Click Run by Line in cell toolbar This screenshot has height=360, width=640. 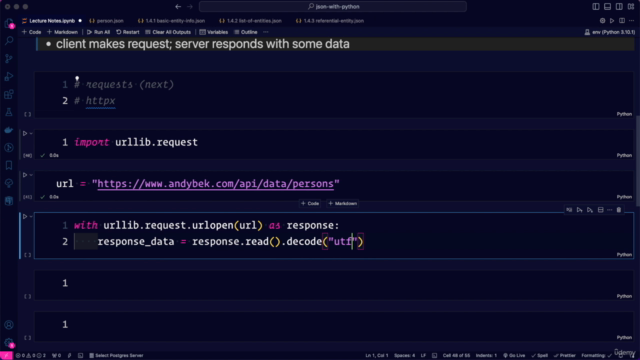tap(569, 210)
